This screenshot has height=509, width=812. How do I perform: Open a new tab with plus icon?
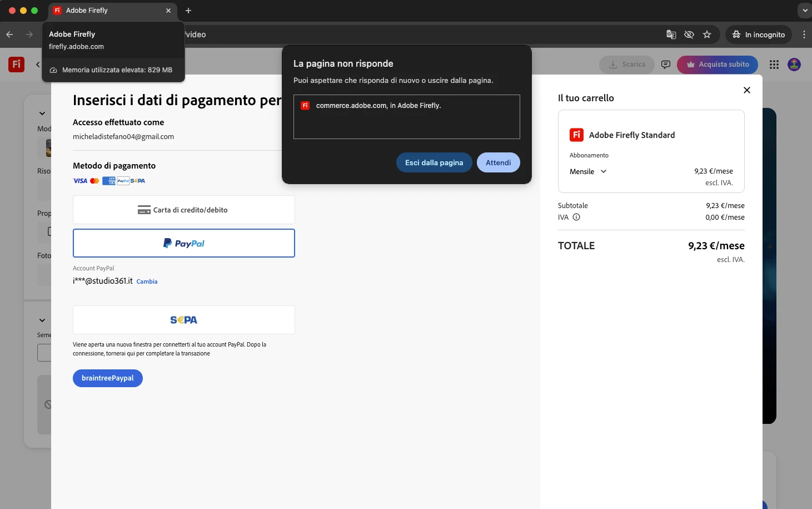(188, 11)
